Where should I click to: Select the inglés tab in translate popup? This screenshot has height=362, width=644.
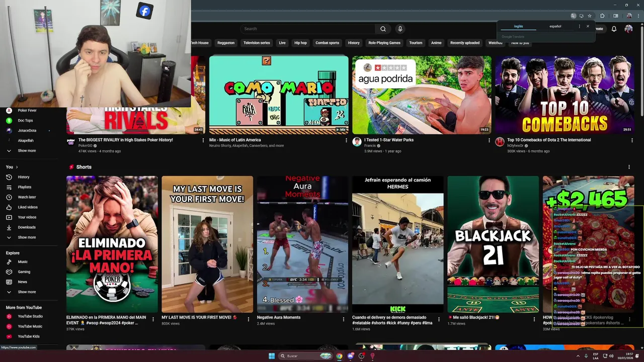[x=518, y=26]
